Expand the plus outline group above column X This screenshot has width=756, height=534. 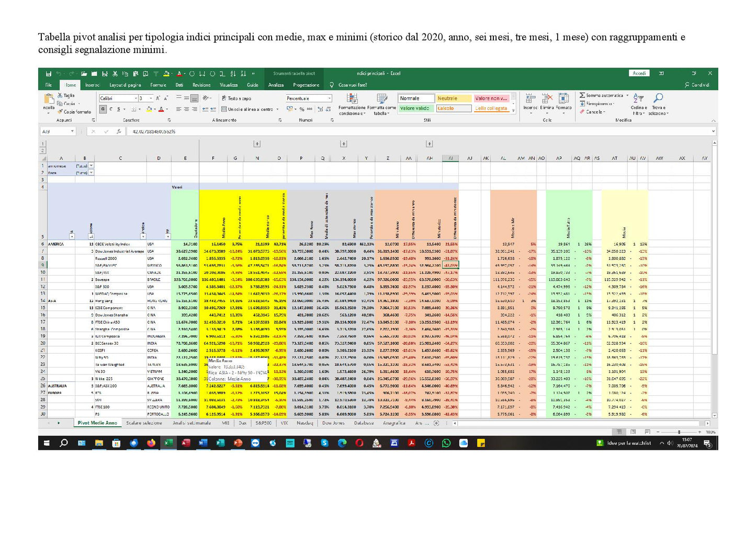pos(344,143)
